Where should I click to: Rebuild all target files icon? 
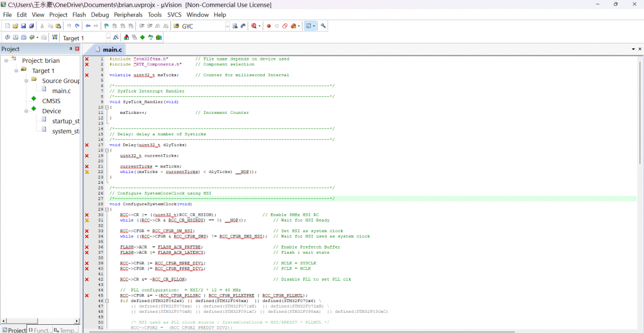click(23, 37)
